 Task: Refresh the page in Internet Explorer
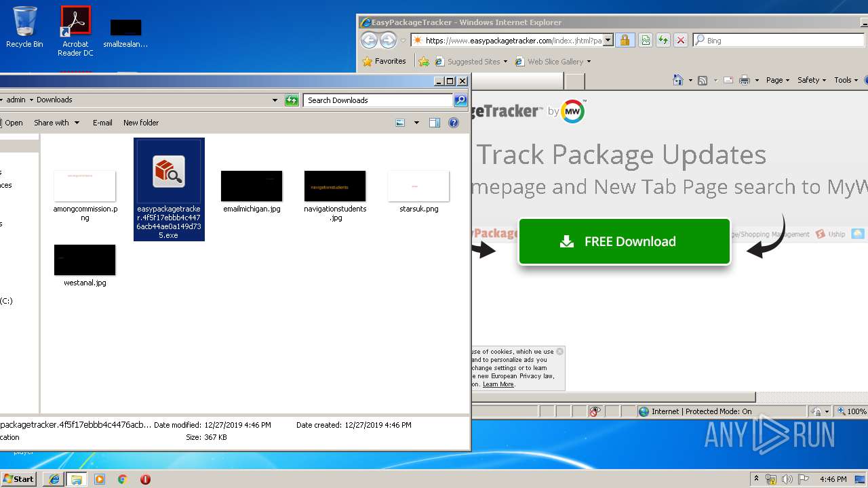coord(663,41)
